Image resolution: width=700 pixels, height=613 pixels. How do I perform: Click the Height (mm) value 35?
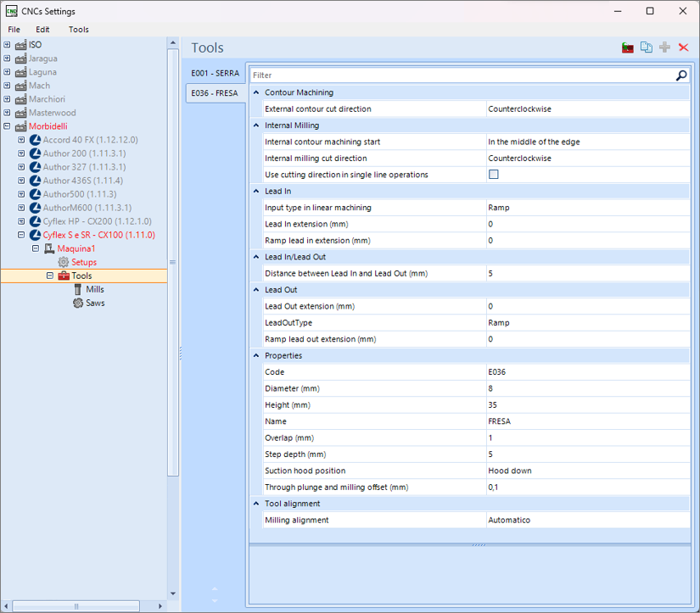coord(492,405)
